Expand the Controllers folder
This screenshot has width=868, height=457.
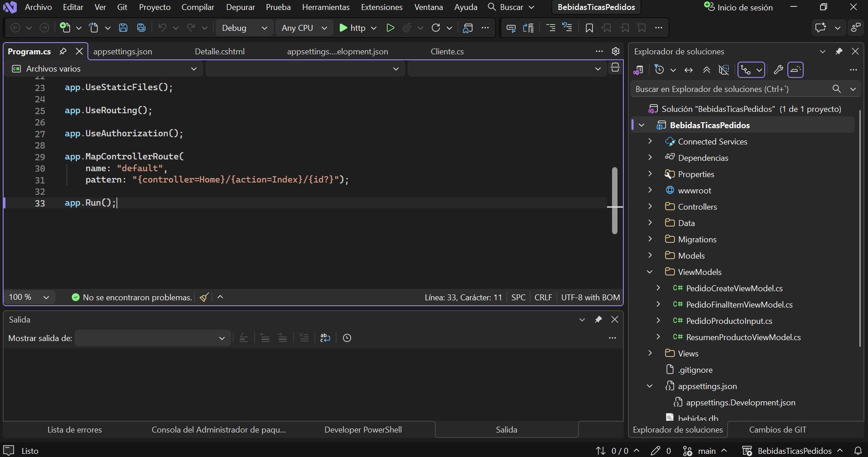click(x=650, y=207)
